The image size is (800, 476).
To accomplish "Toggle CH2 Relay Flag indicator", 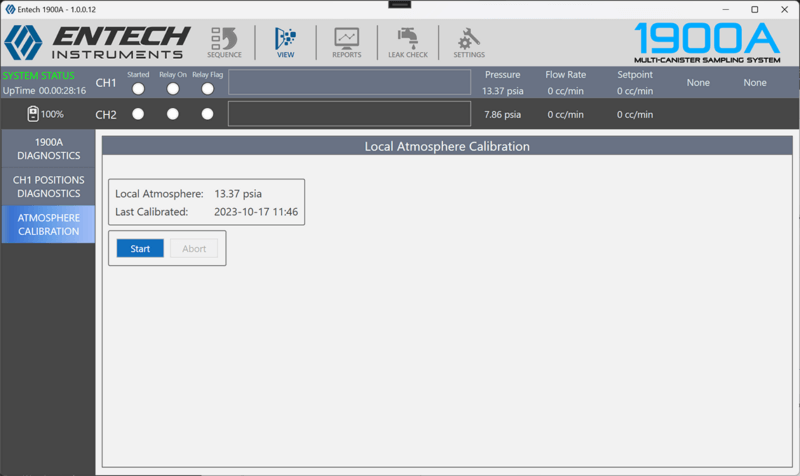I will coord(207,114).
